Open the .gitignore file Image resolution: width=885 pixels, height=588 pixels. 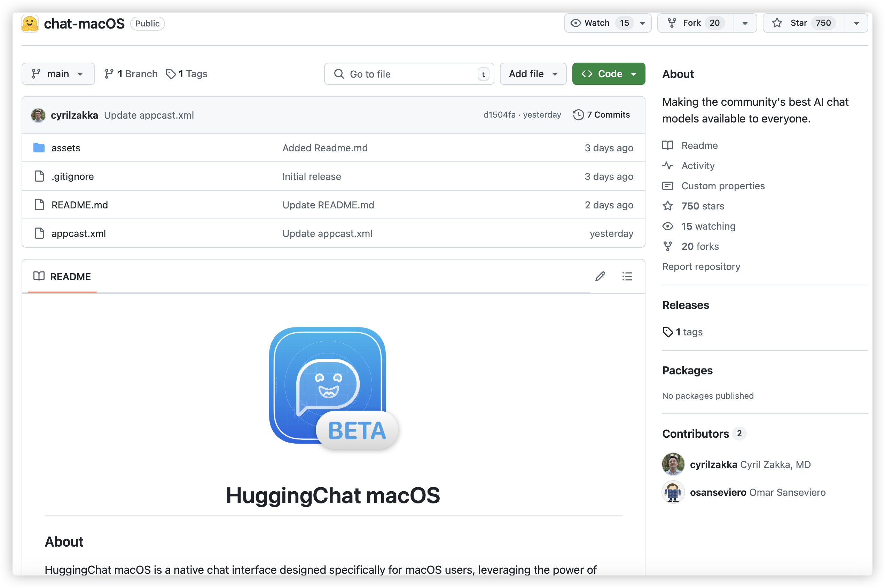(x=72, y=176)
